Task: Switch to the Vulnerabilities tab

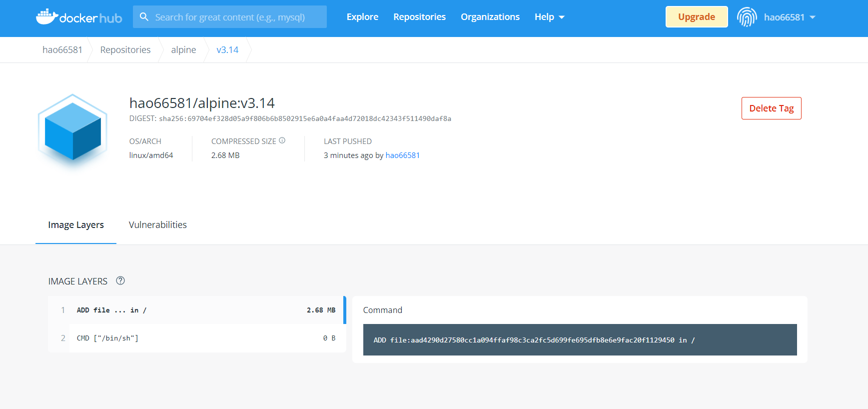Action: click(158, 225)
